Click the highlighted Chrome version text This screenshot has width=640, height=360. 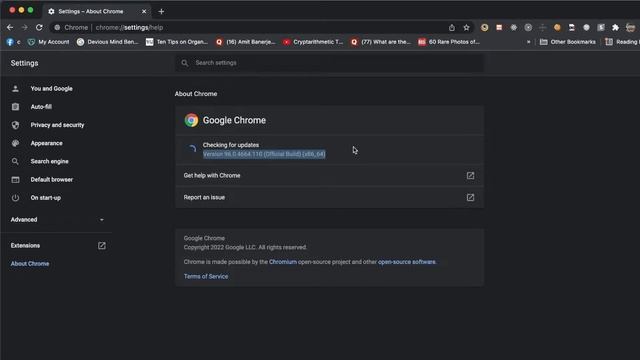264,154
